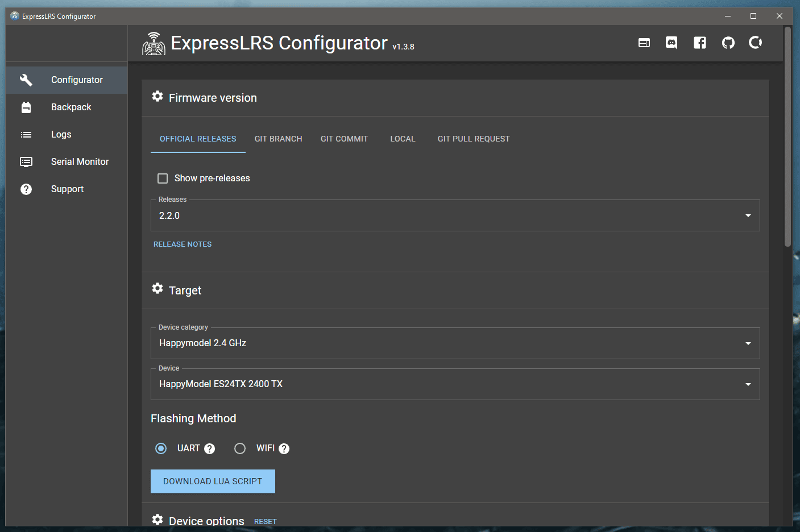This screenshot has width=800, height=532.
Task: Click the Releases dropdown arrow
Action: (x=748, y=216)
